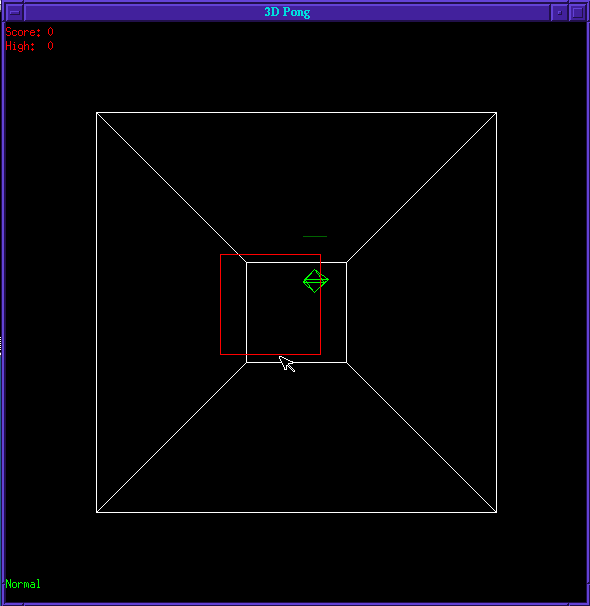Click the "High: 0" text
The image size is (590, 606).
[29, 46]
